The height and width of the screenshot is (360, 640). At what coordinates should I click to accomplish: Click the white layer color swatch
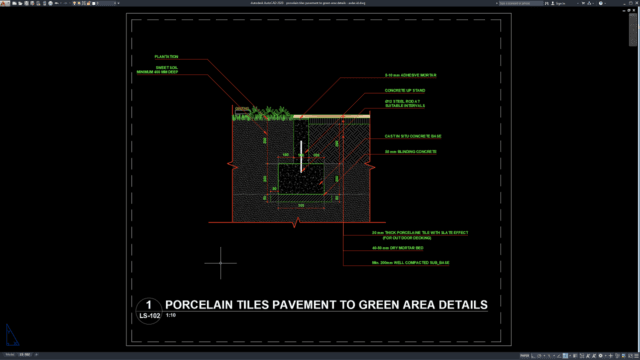click(x=93, y=3)
